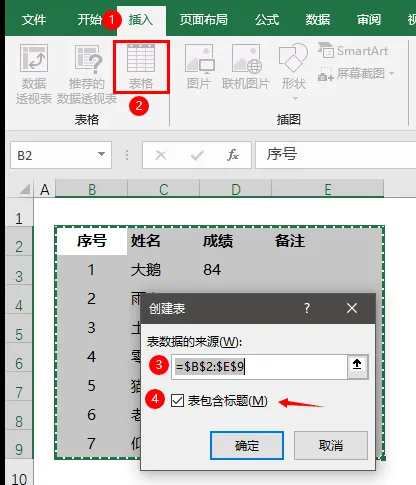Go to the 审阅 ribbon tab

[x=369, y=20]
